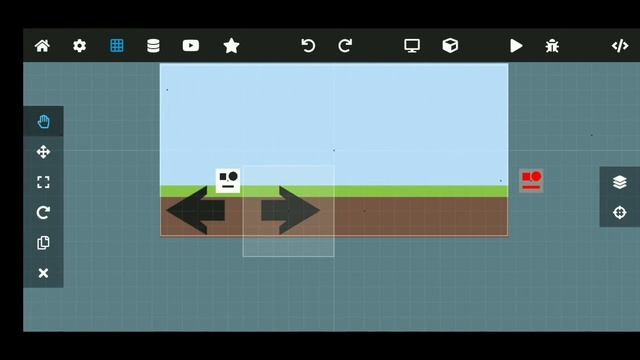Open the database stack icon
This screenshot has height=360, width=640.
point(153,46)
